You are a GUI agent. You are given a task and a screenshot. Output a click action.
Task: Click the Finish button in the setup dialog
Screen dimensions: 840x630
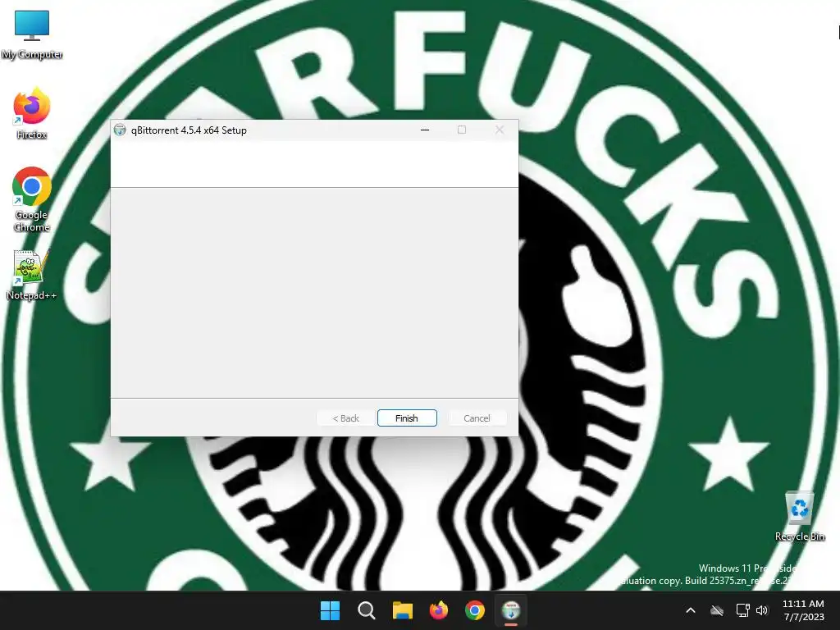[407, 418]
